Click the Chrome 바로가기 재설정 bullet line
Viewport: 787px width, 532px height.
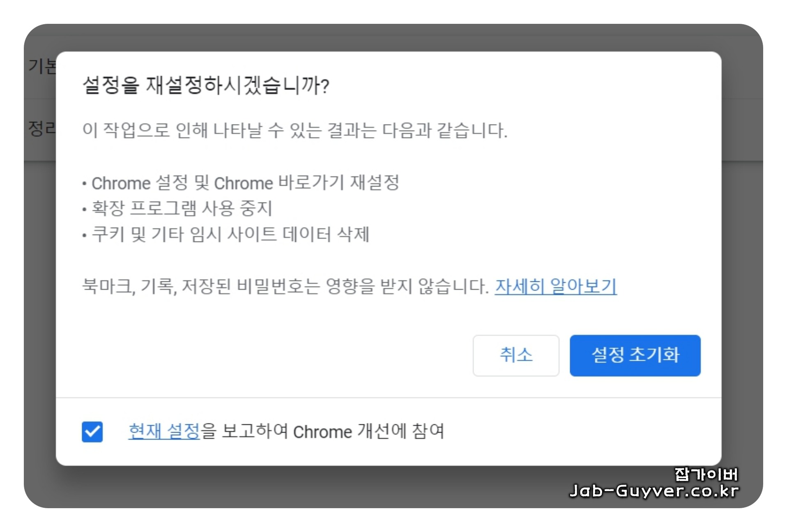click(x=241, y=183)
